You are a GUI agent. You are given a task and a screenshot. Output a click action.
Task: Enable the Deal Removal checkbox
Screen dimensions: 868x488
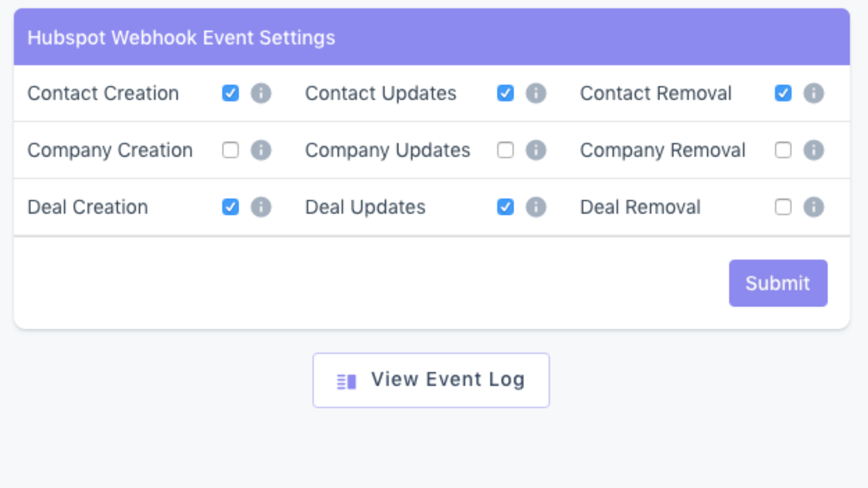coord(783,207)
